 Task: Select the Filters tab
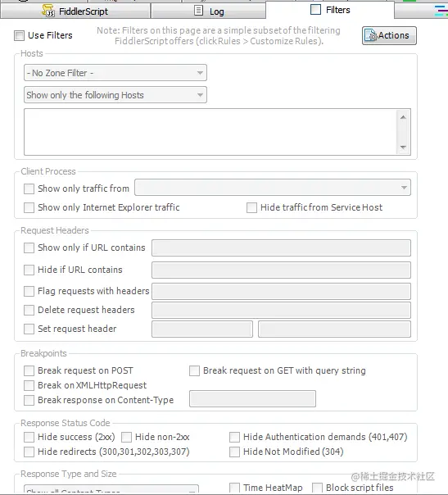(330, 10)
